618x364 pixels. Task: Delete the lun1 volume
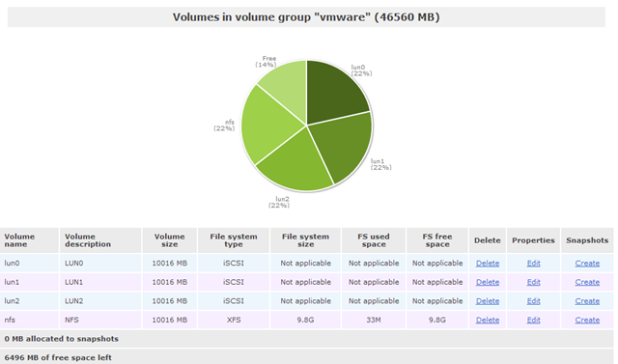tap(487, 282)
